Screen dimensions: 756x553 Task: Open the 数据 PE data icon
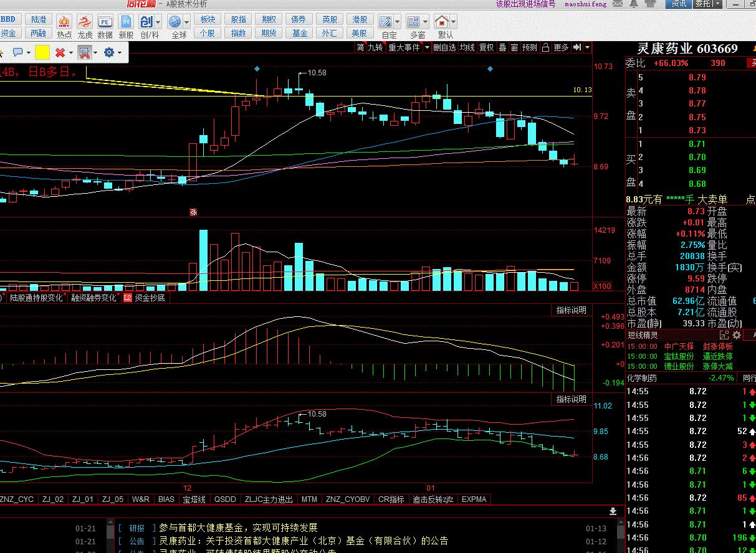click(105, 23)
